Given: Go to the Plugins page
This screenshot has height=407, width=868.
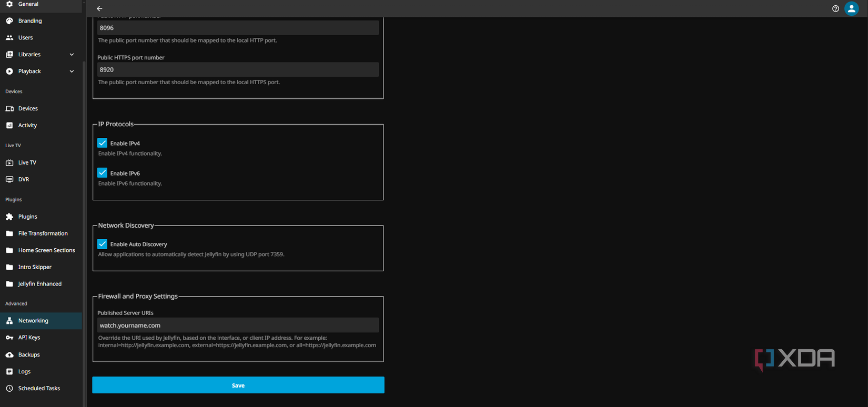Looking at the screenshot, I should pyautogui.click(x=41, y=216).
